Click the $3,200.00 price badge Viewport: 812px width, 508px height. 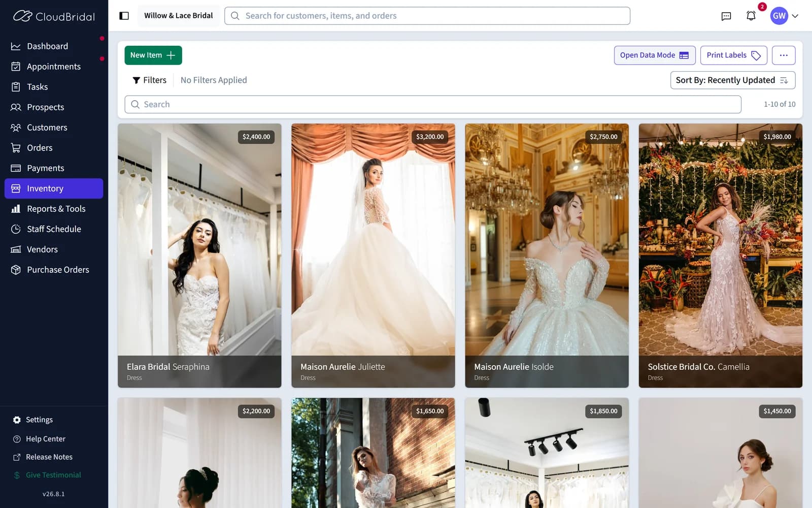(x=430, y=137)
